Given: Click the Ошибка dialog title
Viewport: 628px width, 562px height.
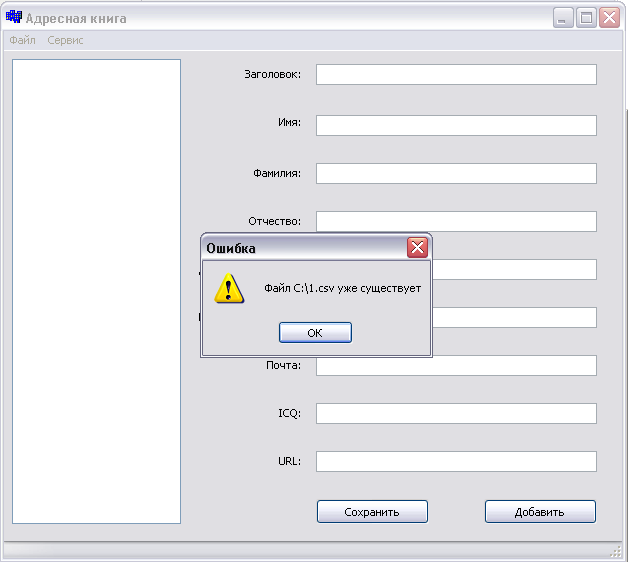Looking at the screenshot, I should 231,248.
